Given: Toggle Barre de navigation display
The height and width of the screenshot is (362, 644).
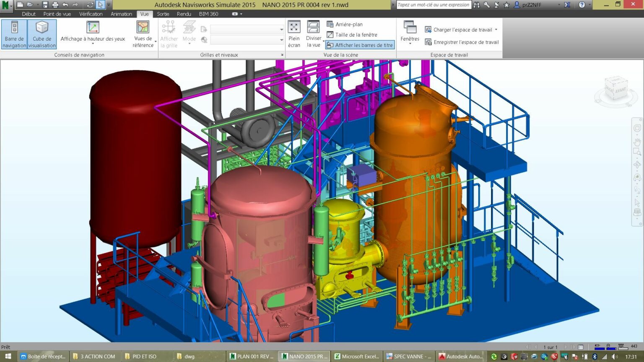Looking at the screenshot, I should coord(14,34).
